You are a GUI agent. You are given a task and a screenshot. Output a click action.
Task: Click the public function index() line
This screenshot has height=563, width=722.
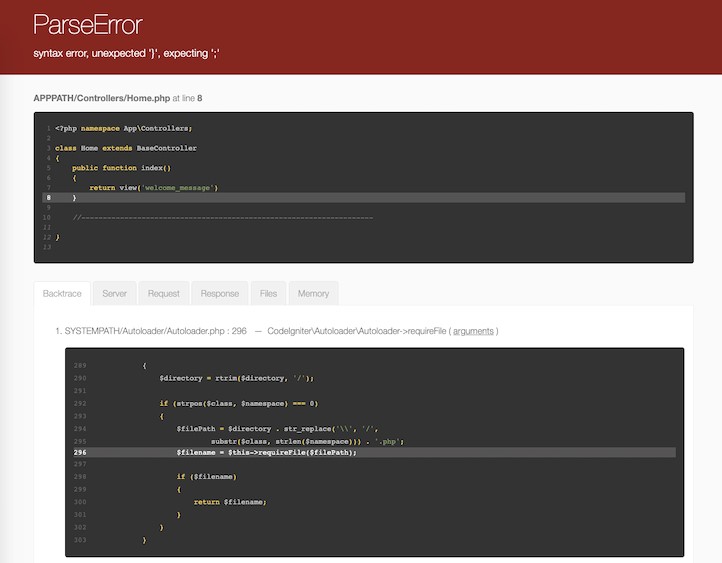(x=121, y=168)
